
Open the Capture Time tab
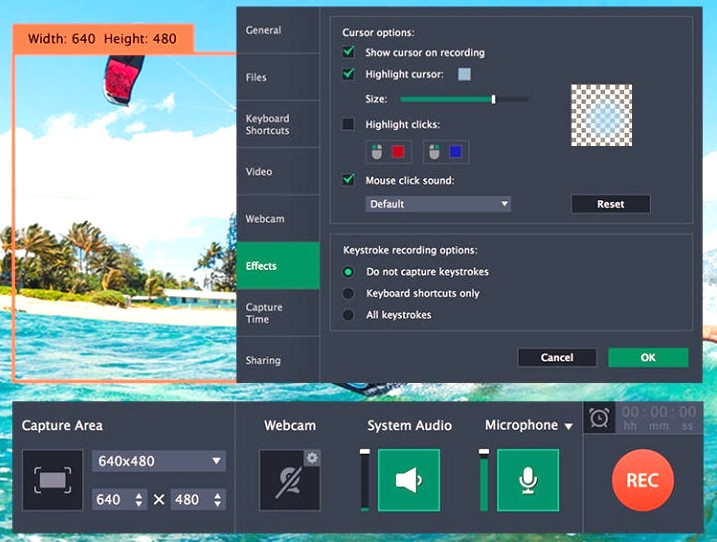278,313
